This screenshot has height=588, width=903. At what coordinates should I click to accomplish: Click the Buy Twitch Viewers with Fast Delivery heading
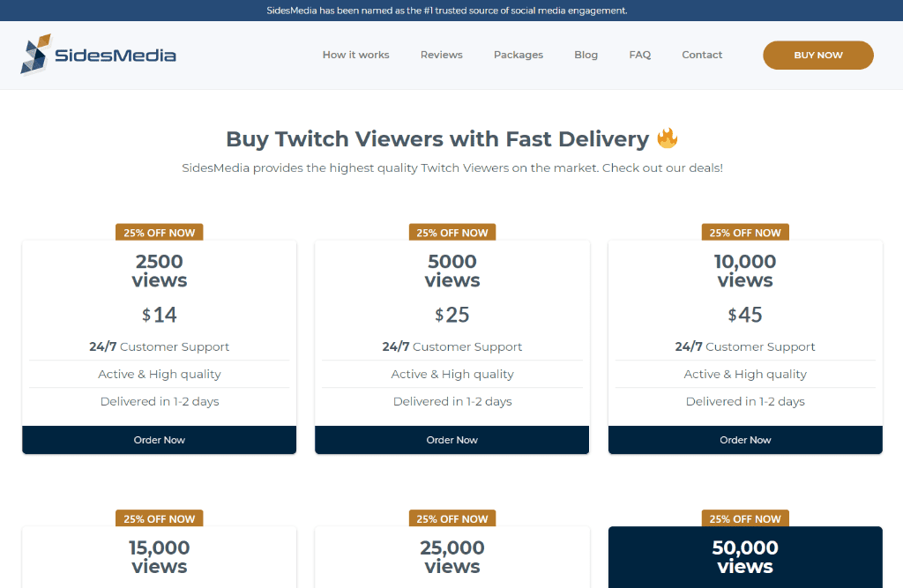tap(437, 138)
